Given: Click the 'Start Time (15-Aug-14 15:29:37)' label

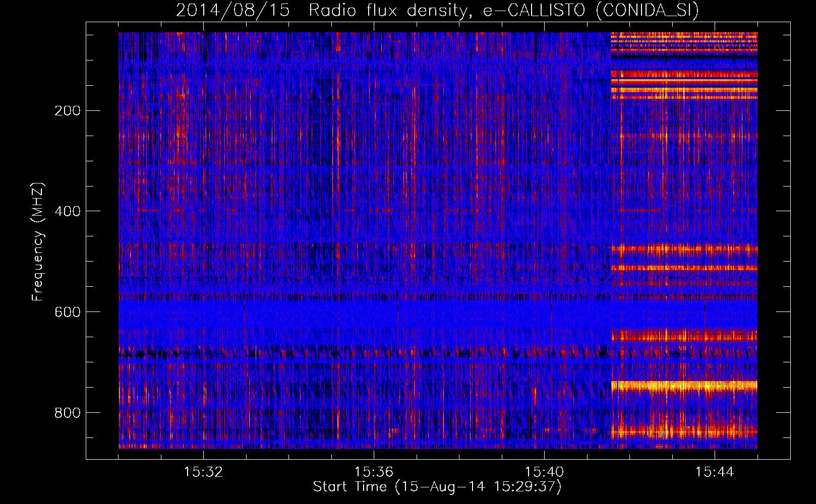Looking at the screenshot, I should pos(437,487).
